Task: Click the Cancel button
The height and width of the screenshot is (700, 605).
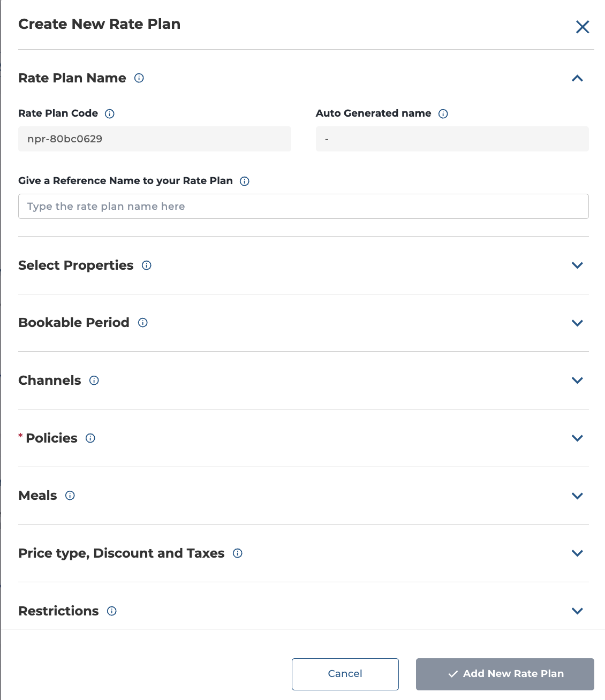Action: [345, 674]
